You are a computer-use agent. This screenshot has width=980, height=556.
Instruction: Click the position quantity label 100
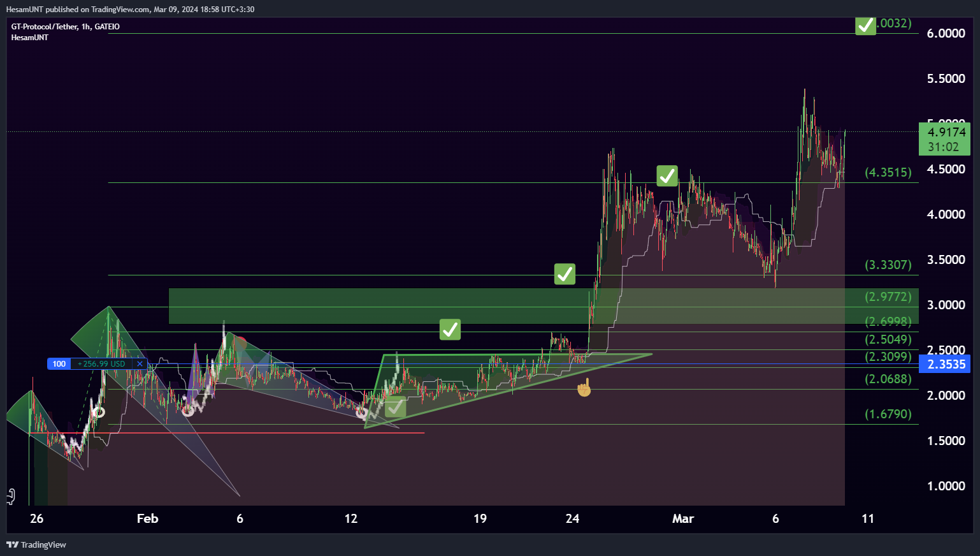pos(59,364)
